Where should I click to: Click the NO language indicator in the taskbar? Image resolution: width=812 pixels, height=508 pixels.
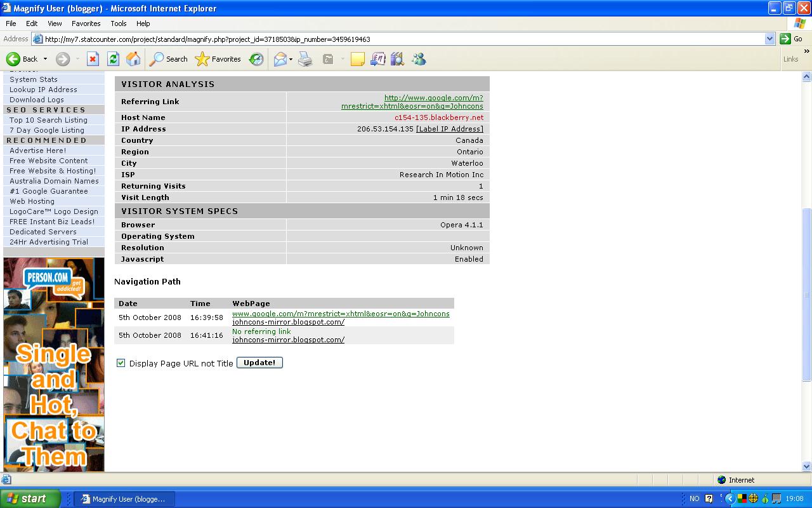click(694, 498)
